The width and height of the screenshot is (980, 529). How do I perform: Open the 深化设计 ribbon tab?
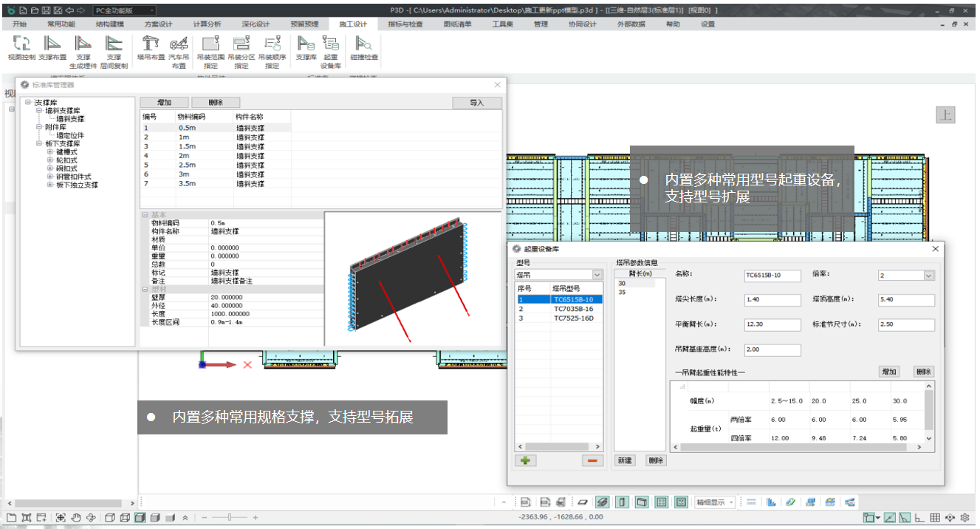[x=256, y=24]
